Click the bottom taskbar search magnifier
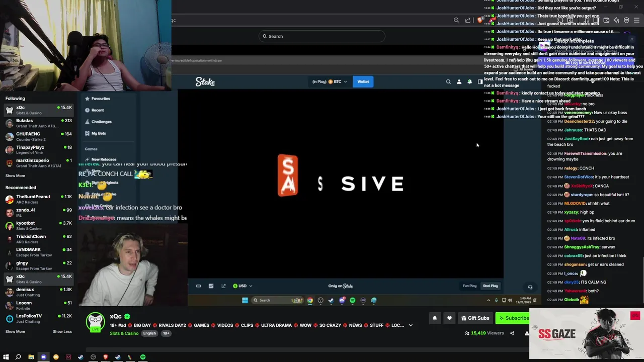644x362 pixels. coord(18,357)
